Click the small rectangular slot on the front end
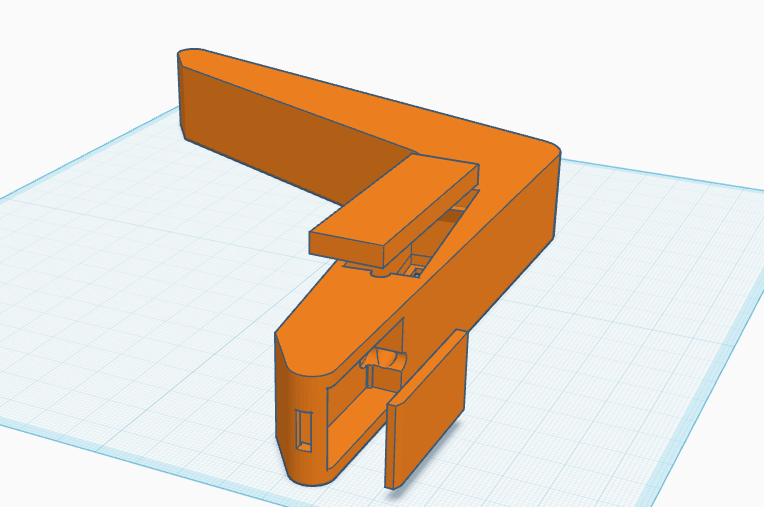Screen dimensions: 764x507 [304, 431]
